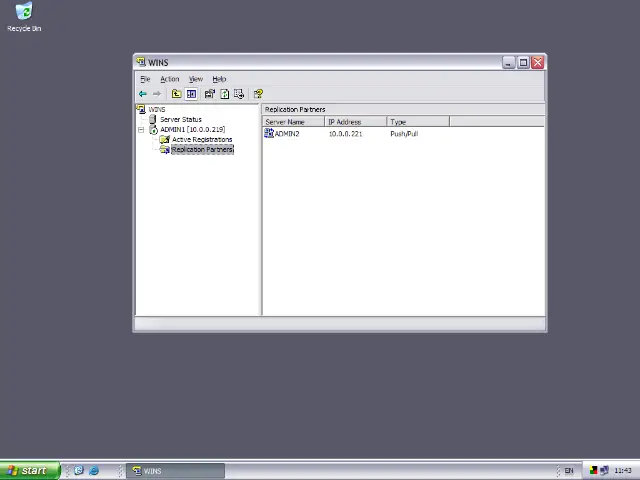Click the colored shield tray icon
The width and height of the screenshot is (640, 480).
click(593, 471)
